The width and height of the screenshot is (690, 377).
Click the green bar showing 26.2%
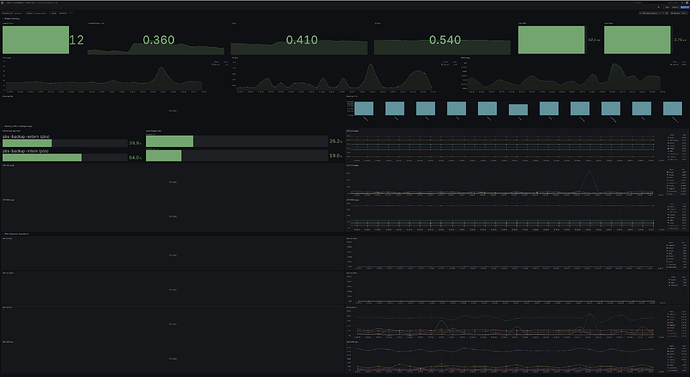pos(169,141)
